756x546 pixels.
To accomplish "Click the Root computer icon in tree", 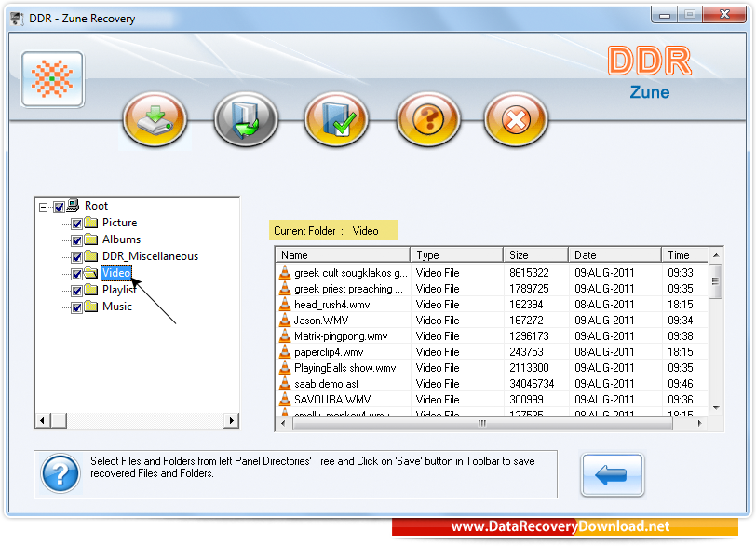I will coord(73,206).
